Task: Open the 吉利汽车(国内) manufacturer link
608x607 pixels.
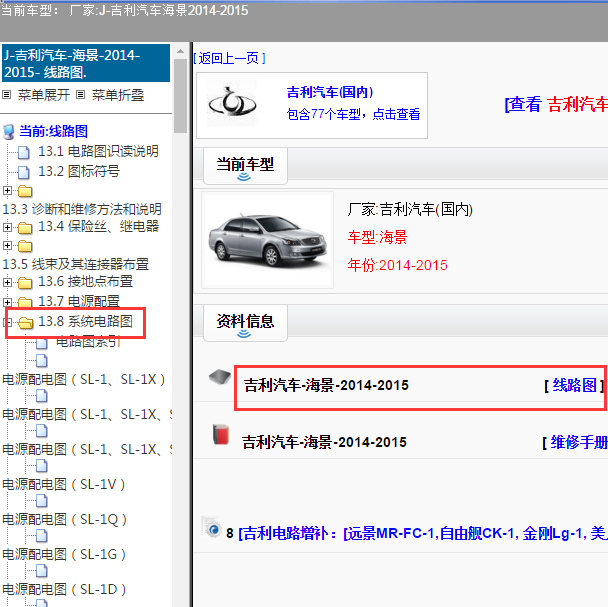Action: [330, 92]
